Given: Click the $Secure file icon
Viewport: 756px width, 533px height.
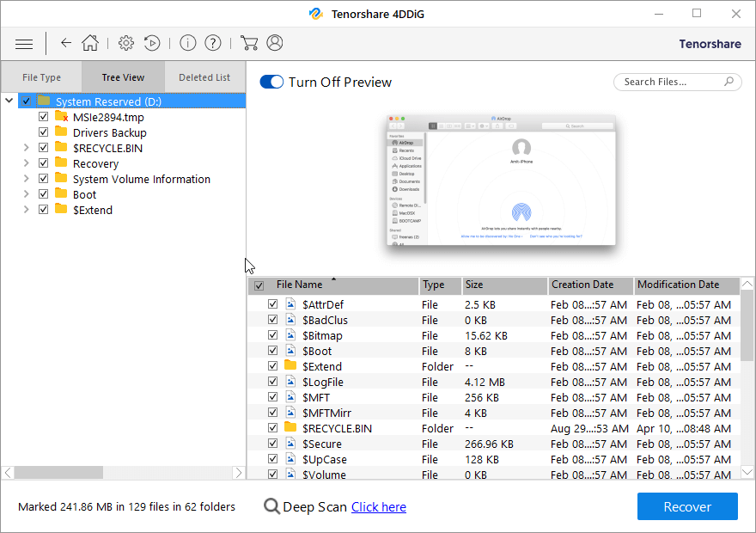Looking at the screenshot, I should 290,444.
